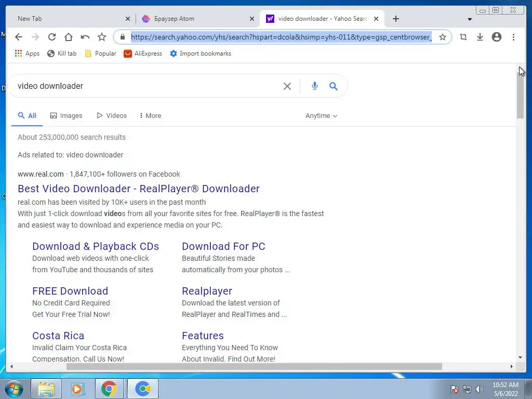Open Apps bookmark shortcut
The height and width of the screenshot is (399, 532).
point(27,54)
